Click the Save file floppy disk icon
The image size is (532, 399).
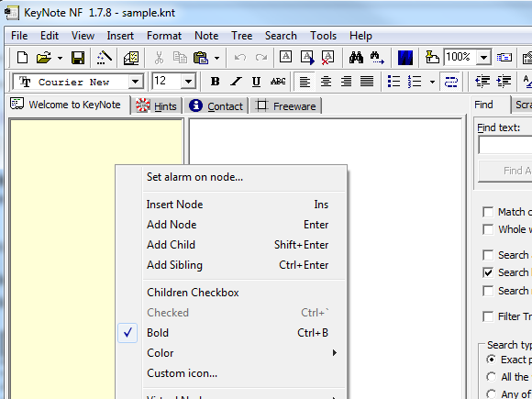[78, 58]
